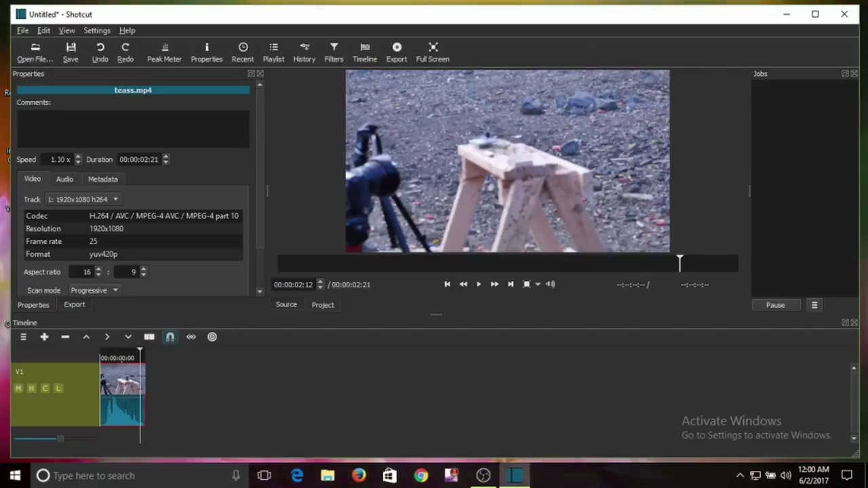Open the Filters panel

334,52
